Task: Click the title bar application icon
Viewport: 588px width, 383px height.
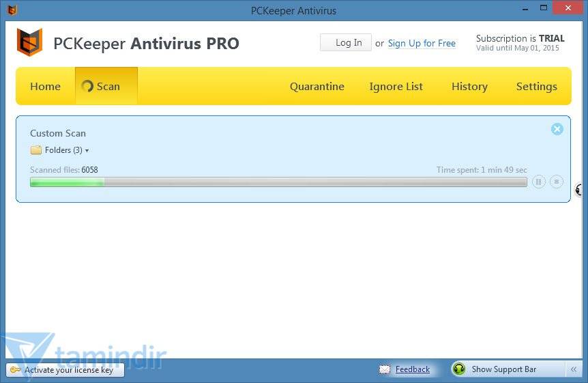Action: pos(12,10)
